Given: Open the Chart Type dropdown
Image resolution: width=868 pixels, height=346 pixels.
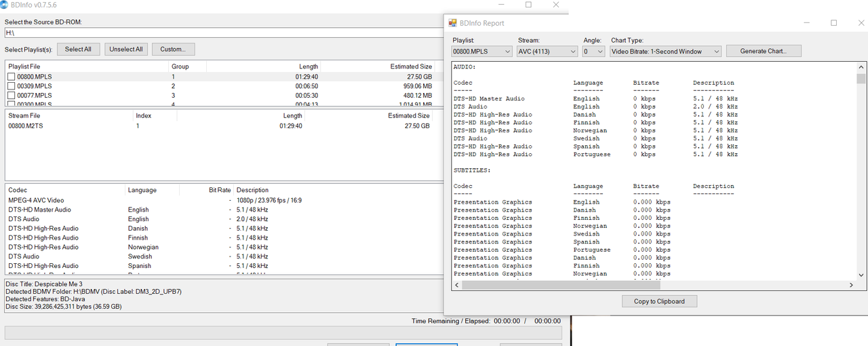Looking at the screenshot, I should click(x=665, y=51).
